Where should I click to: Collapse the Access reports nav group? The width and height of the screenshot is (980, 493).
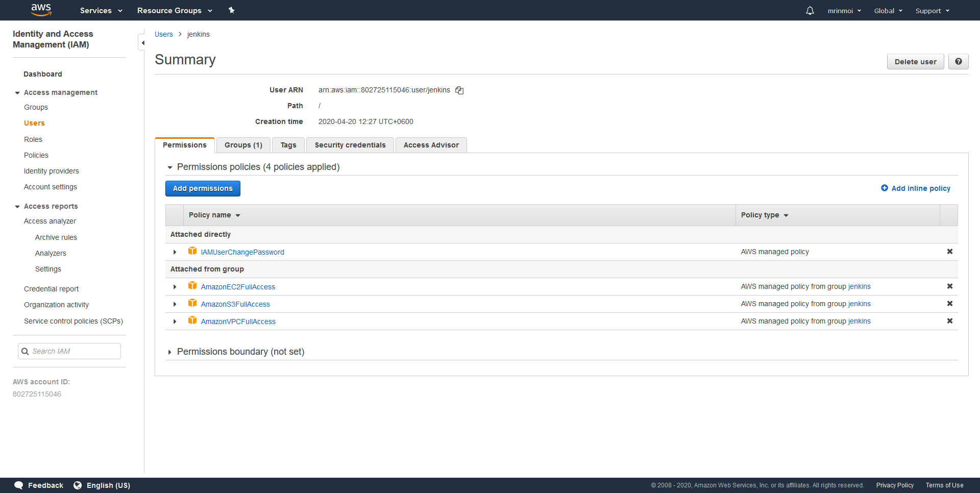coord(17,207)
